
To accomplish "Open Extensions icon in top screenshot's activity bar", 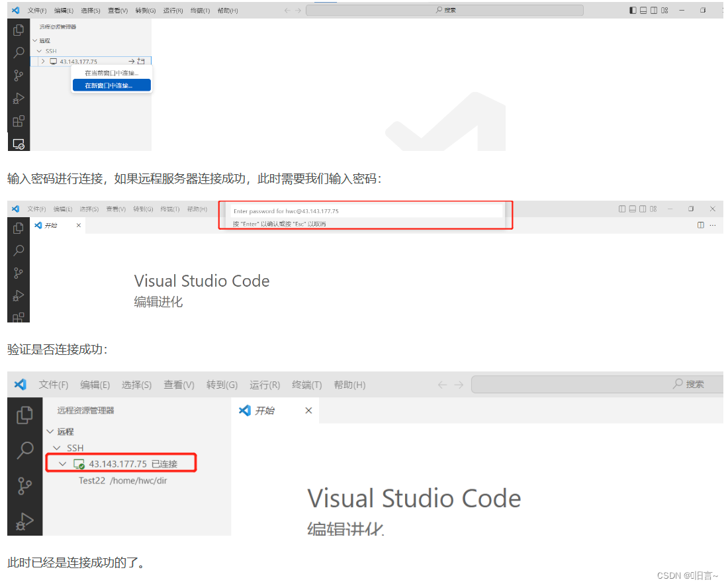I will click(19, 121).
